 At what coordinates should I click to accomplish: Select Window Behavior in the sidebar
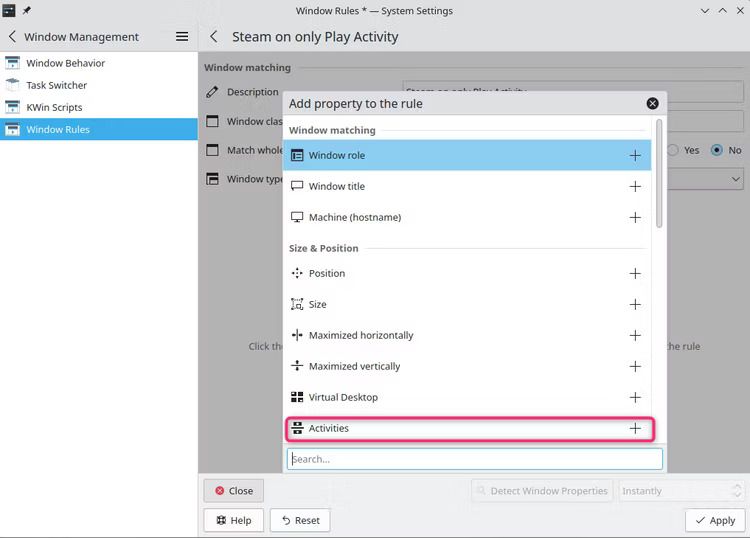coord(99,63)
